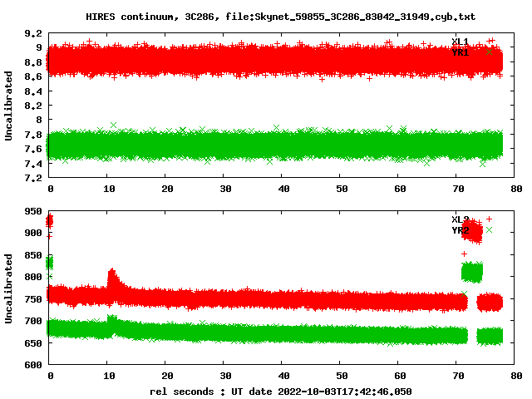The image size is (532, 399).
Task: Select the YR2 legend label
Action: click(x=460, y=230)
